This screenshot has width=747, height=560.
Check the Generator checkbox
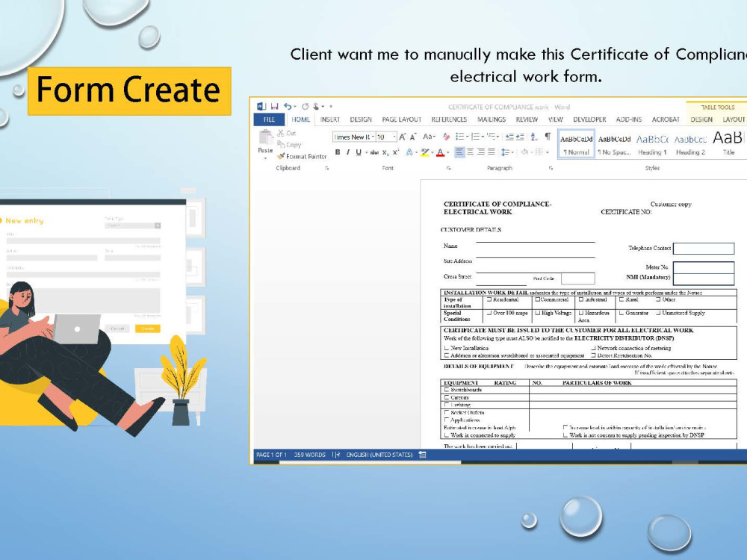pos(622,313)
